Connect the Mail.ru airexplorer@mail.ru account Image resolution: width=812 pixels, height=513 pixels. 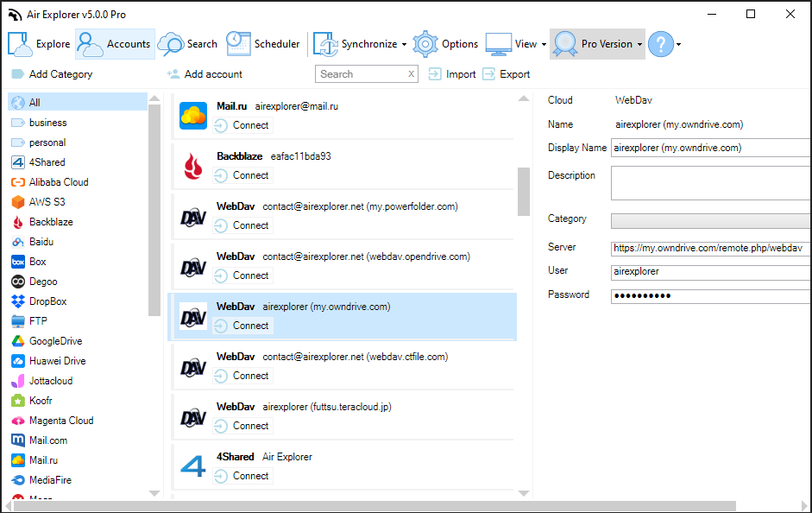[242, 125]
